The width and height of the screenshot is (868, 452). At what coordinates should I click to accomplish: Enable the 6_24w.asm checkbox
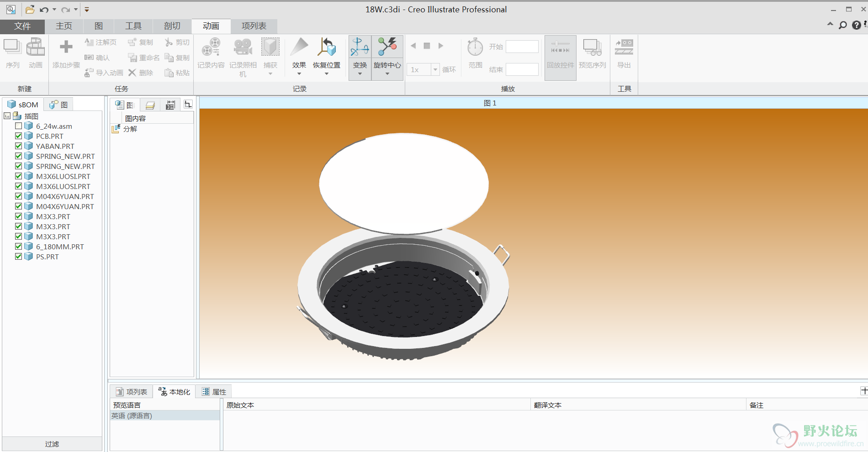[18, 126]
